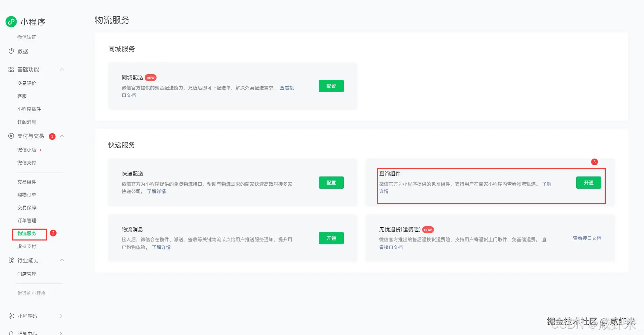Click the 物流服务 page heading

112,20
